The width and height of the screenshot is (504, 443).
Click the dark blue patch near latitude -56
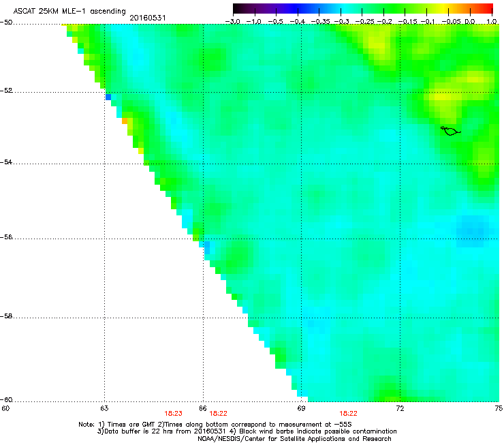pos(473,231)
